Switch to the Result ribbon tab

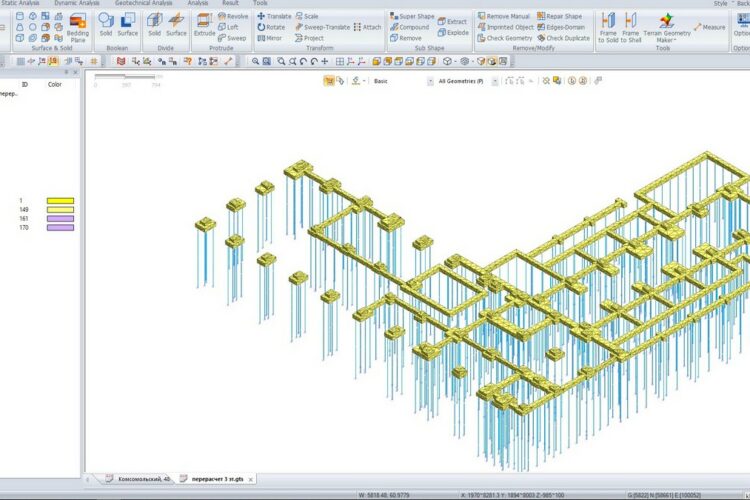[230, 3]
